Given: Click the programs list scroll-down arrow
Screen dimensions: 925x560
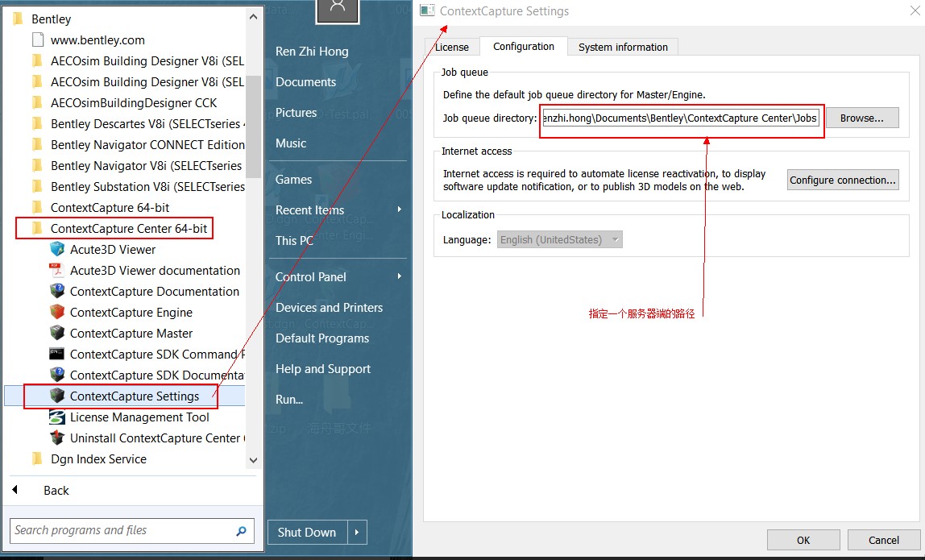Looking at the screenshot, I should pos(254,460).
